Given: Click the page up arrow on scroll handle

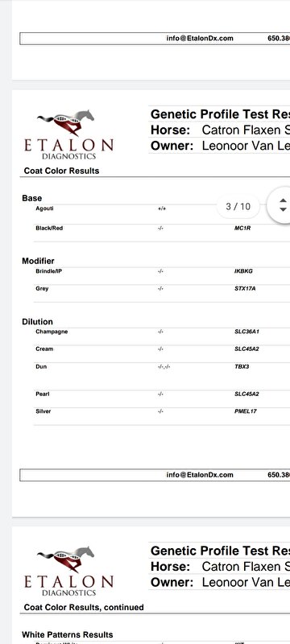Looking at the screenshot, I should click(283, 200).
